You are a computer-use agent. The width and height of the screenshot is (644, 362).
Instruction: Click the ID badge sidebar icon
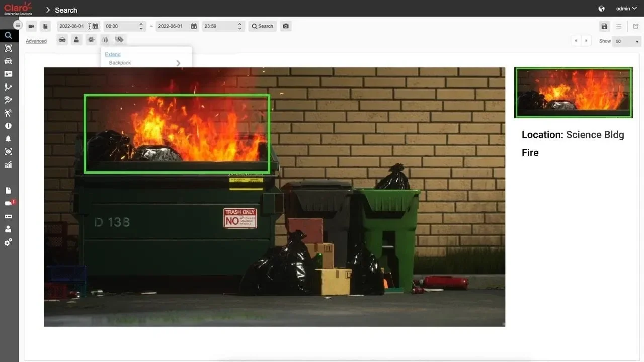[x=8, y=74]
